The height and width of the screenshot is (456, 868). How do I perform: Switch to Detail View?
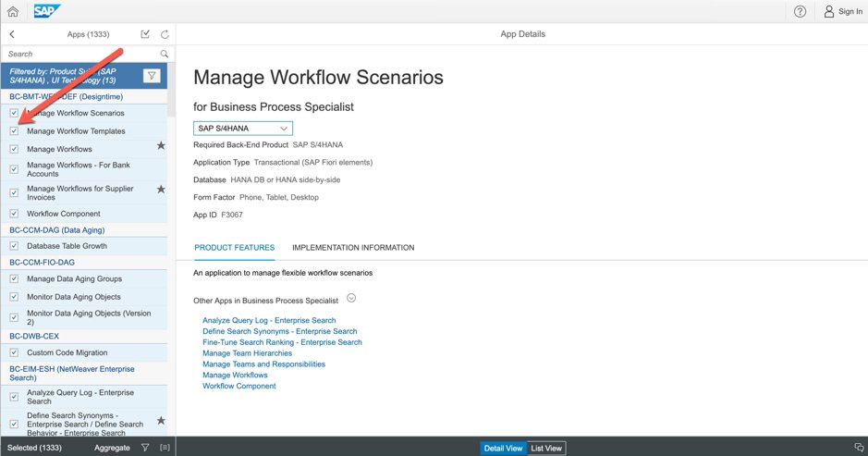click(x=503, y=449)
